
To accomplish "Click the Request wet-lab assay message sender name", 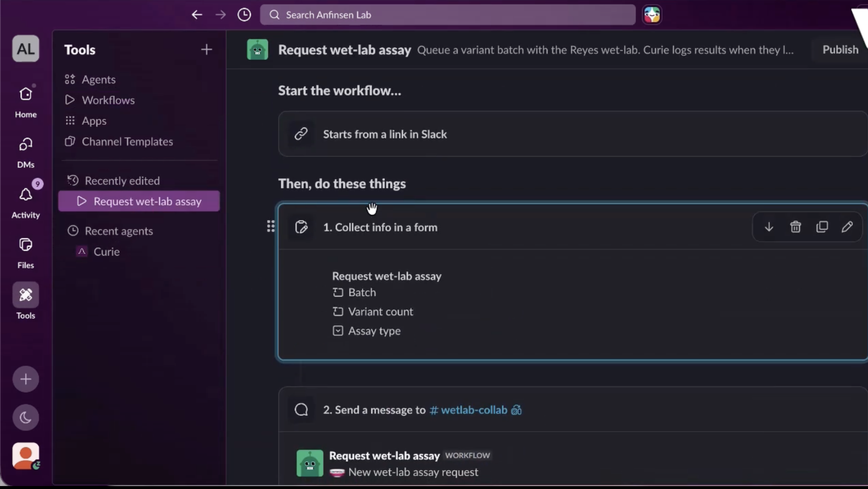I will coord(384,455).
